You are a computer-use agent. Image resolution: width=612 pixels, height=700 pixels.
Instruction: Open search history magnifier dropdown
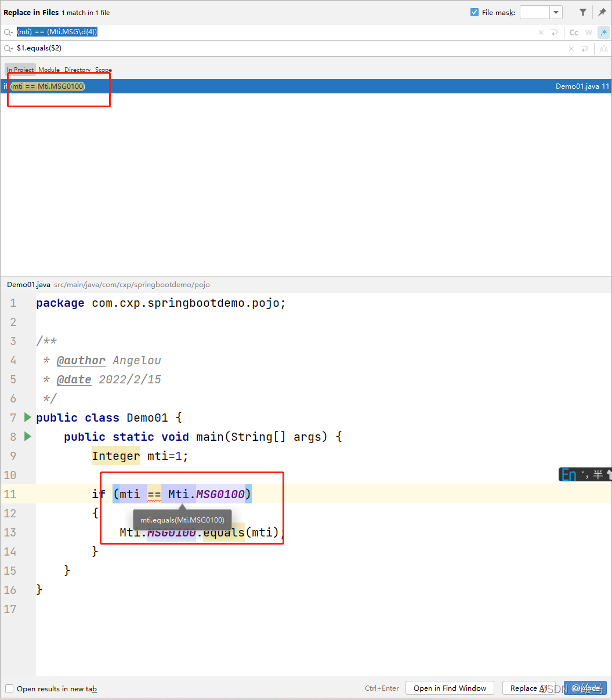click(8, 32)
